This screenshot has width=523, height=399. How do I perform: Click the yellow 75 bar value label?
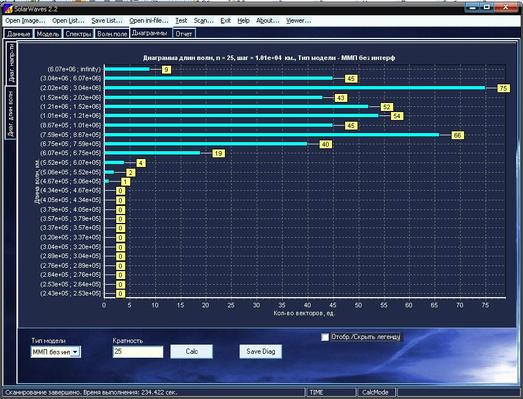pyautogui.click(x=503, y=88)
